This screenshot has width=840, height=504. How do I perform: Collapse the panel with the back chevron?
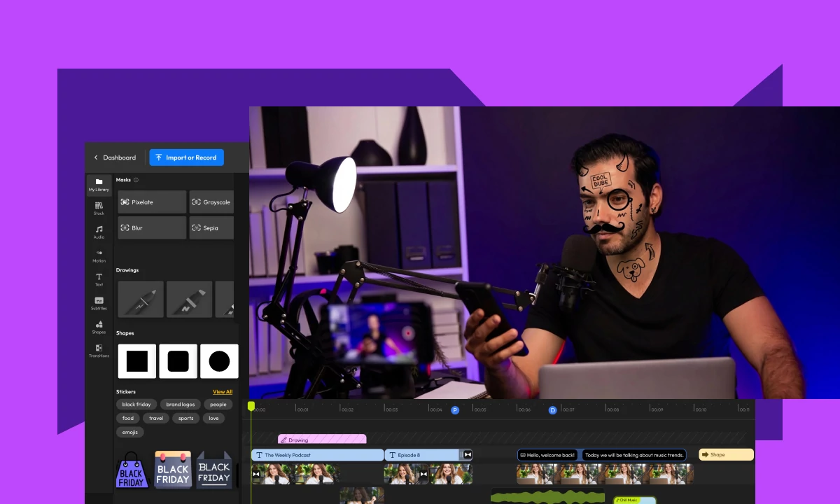point(95,157)
